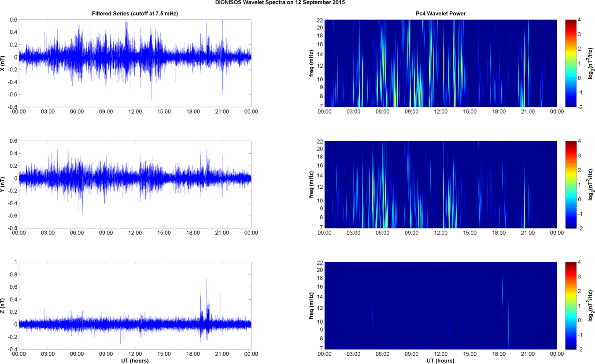Click the 'Z (nT)' axis label
Viewport: 595px width, 364px height.
coord(4,305)
